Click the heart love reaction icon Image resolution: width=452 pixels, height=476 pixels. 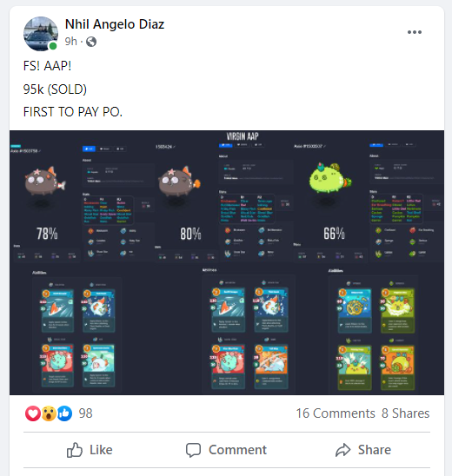33,413
